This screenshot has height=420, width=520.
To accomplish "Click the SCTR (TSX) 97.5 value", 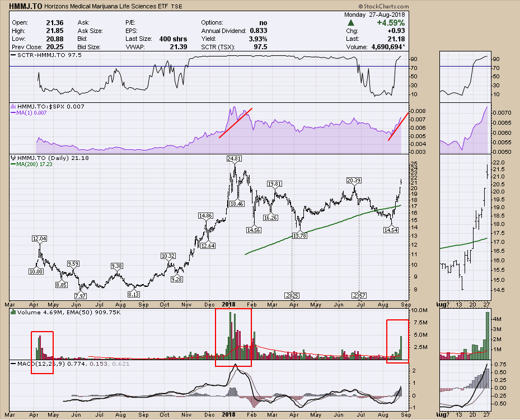I will [260, 47].
